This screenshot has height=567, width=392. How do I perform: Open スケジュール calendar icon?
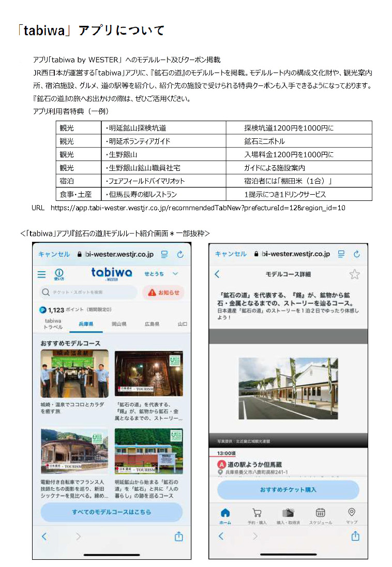321,516
